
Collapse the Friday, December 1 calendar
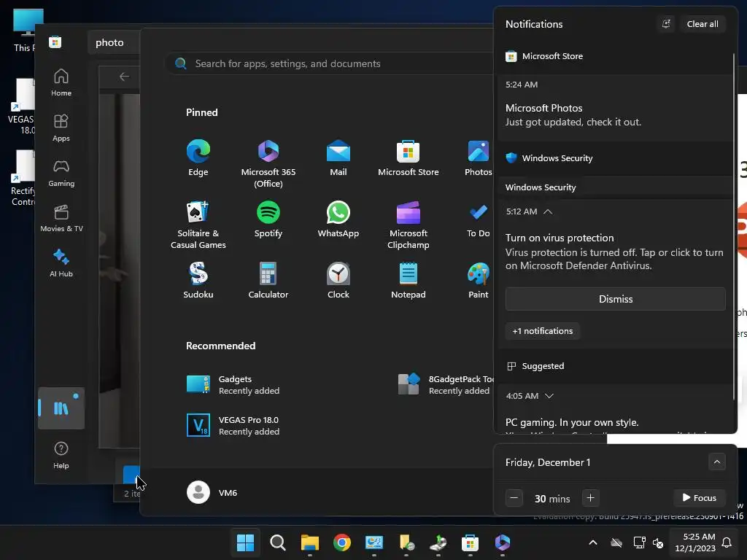(x=717, y=462)
